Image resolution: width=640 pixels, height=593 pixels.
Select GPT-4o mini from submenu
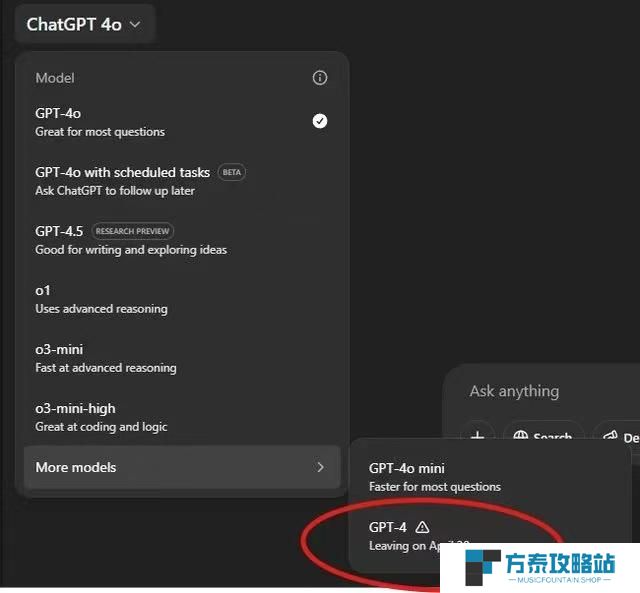pyautogui.click(x=488, y=477)
